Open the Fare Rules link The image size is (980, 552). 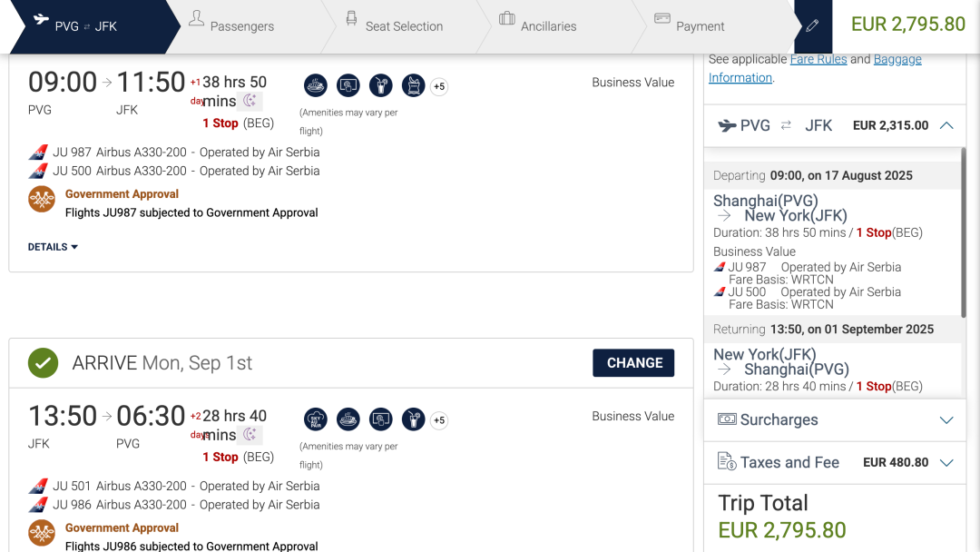point(818,59)
